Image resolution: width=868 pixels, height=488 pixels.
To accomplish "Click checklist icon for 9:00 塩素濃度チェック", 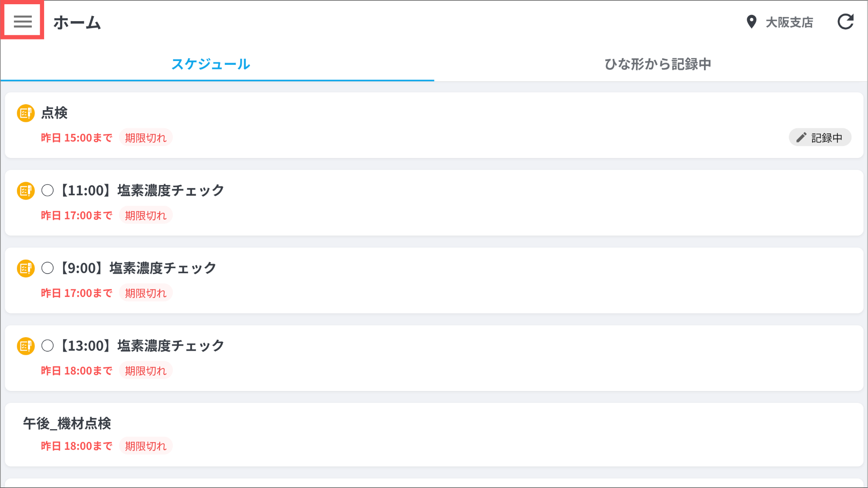I will (25, 268).
